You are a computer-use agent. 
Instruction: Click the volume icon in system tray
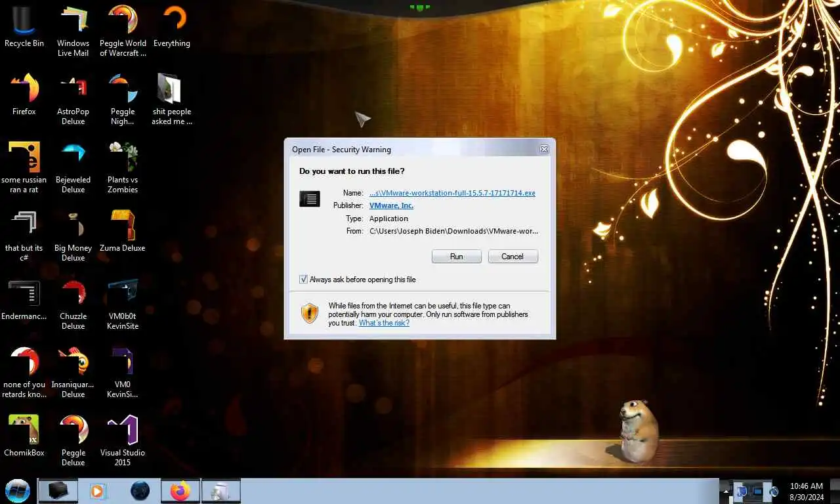[x=774, y=491]
